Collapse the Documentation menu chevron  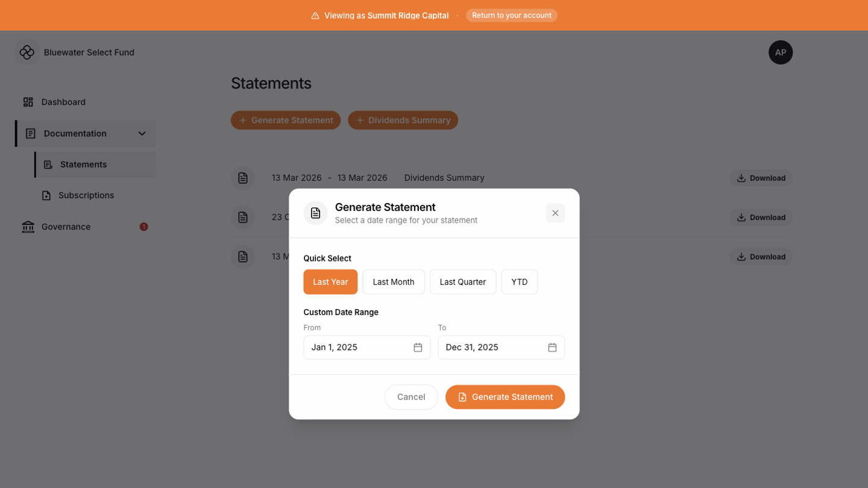142,134
